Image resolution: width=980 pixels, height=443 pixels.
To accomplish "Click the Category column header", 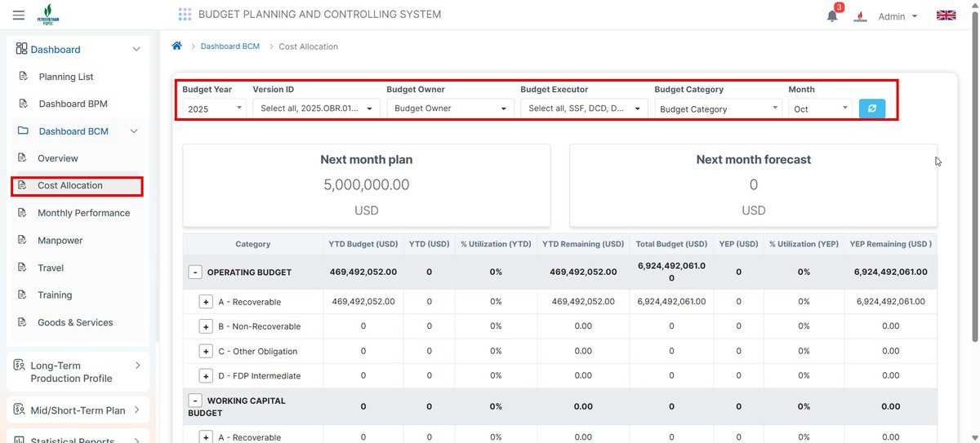I will (253, 244).
